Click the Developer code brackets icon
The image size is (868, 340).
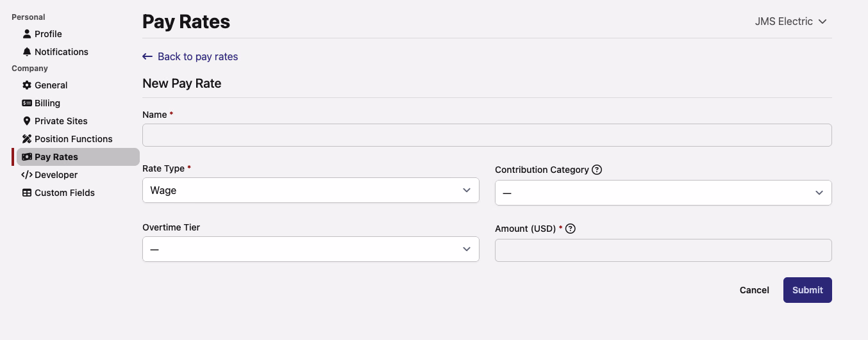(27, 175)
